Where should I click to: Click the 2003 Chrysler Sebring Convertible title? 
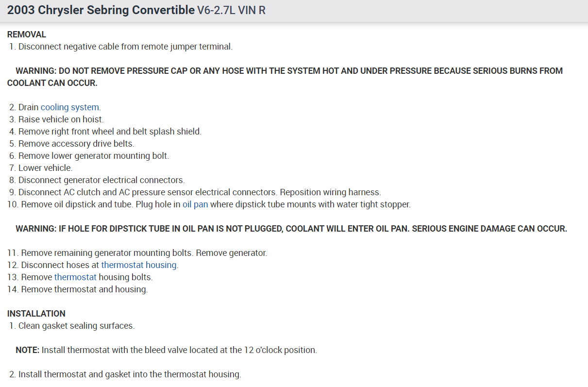(101, 10)
